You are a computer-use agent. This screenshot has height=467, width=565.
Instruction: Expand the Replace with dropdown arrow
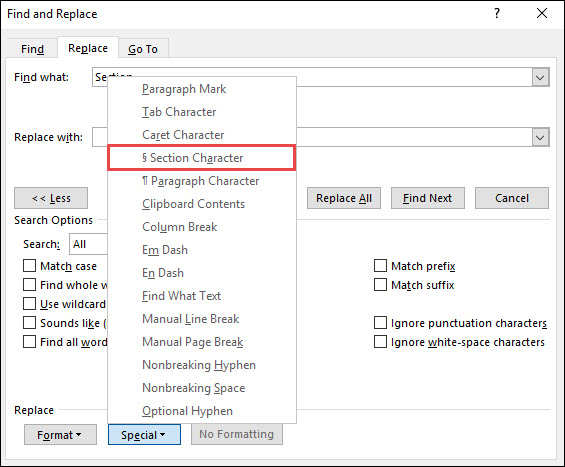click(x=540, y=137)
